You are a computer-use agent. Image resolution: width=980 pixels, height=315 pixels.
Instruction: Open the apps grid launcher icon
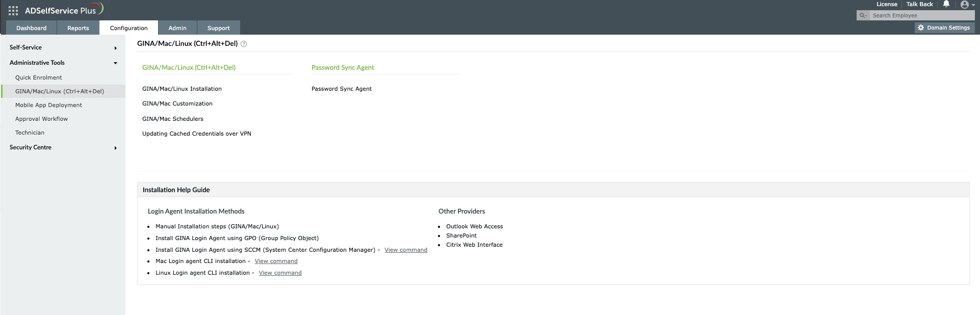13,10
